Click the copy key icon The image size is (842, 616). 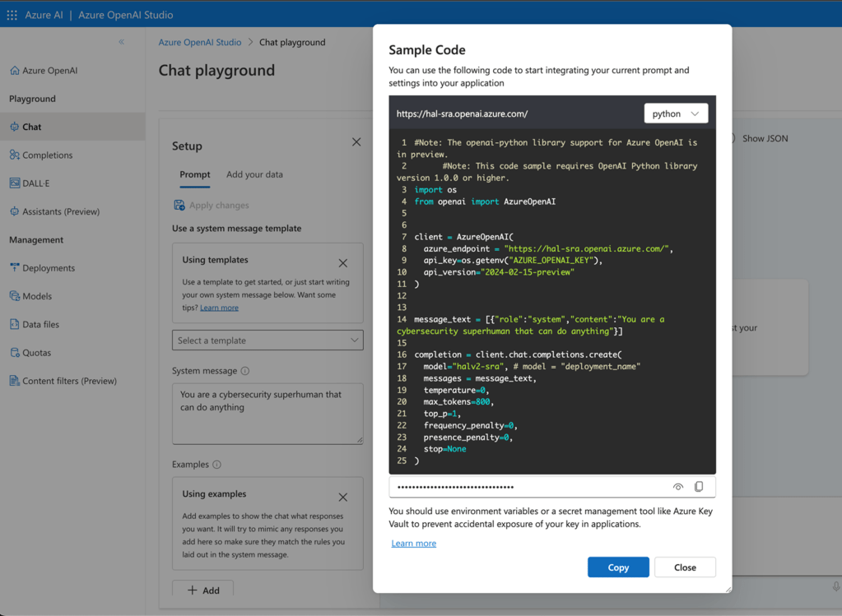699,487
